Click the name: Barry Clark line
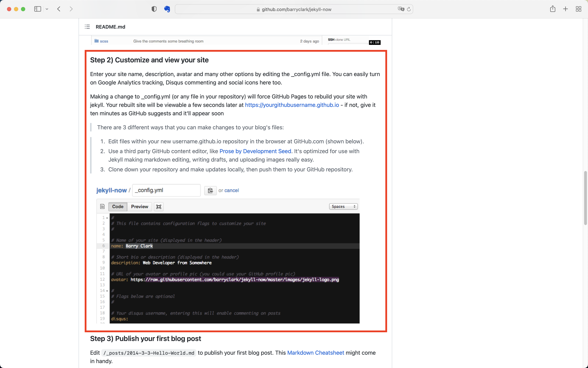Image resolution: width=588 pixels, height=368 pixels. (x=132, y=246)
